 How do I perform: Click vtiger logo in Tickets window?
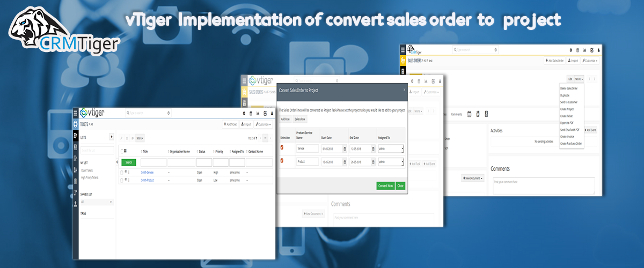(x=92, y=113)
